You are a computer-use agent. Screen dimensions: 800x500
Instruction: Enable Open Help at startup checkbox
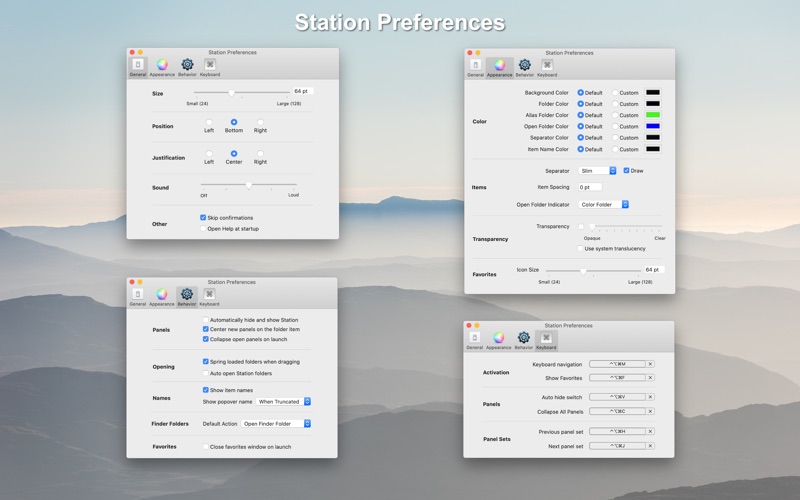(x=203, y=229)
